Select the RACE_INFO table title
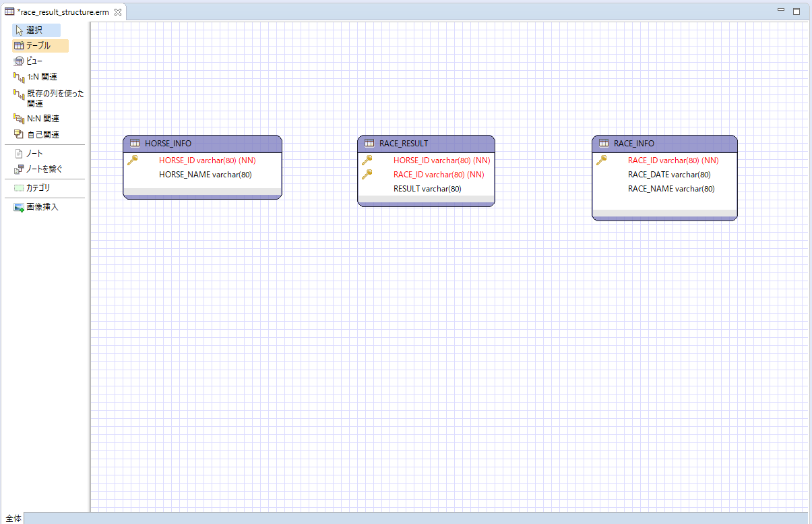The image size is (812, 524). click(634, 144)
